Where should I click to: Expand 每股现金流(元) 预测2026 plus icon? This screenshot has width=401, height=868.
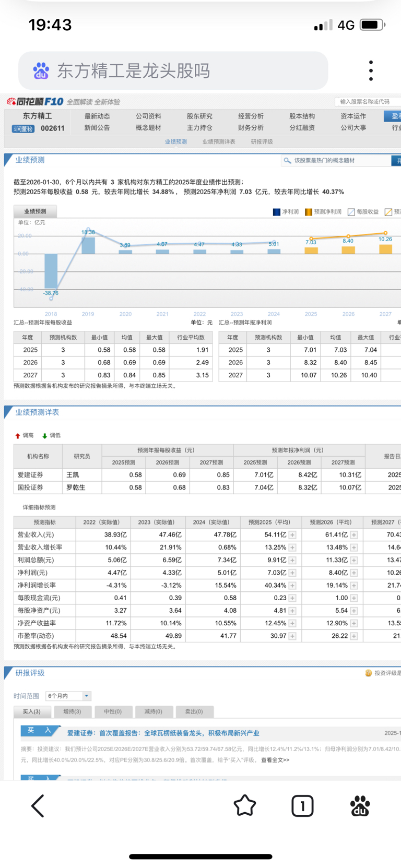(354, 598)
